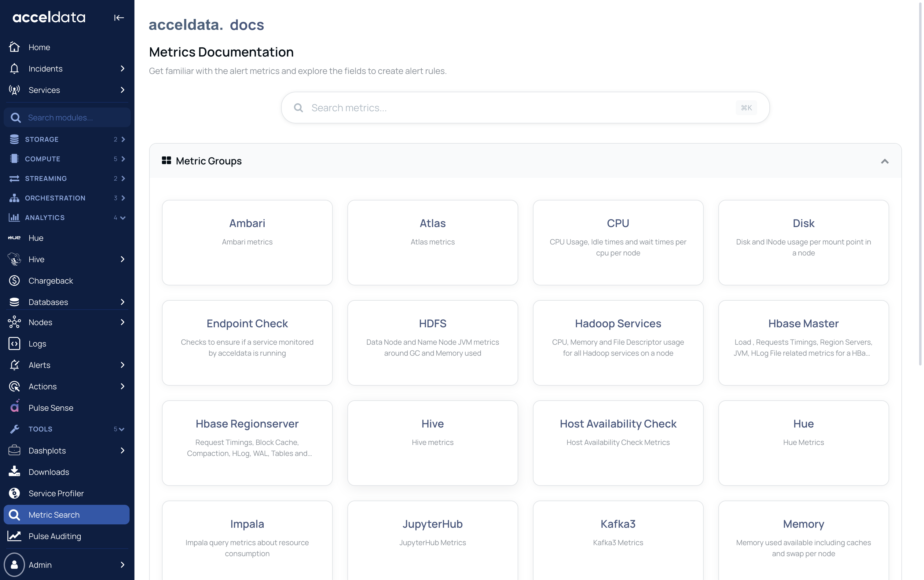
Task: Expand the Streaming section chevron
Action: tap(123, 178)
